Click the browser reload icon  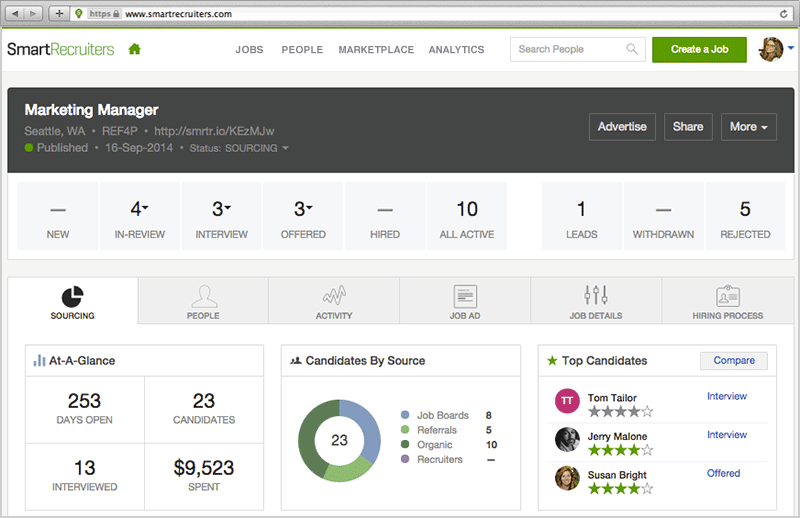pyautogui.click(x=784, y=14)
